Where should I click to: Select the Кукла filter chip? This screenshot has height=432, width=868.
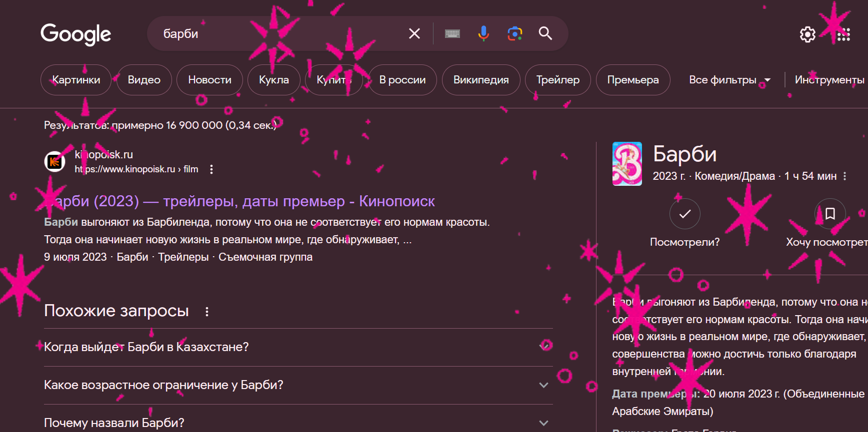274,80
